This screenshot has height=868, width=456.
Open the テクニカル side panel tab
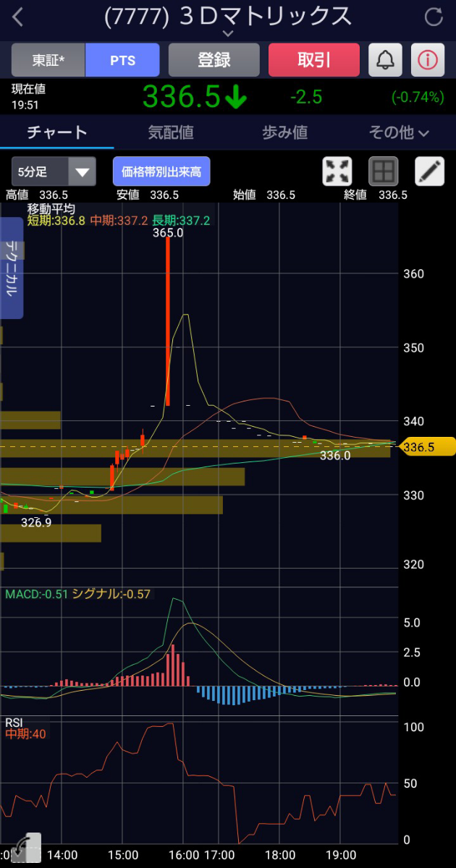12,269
